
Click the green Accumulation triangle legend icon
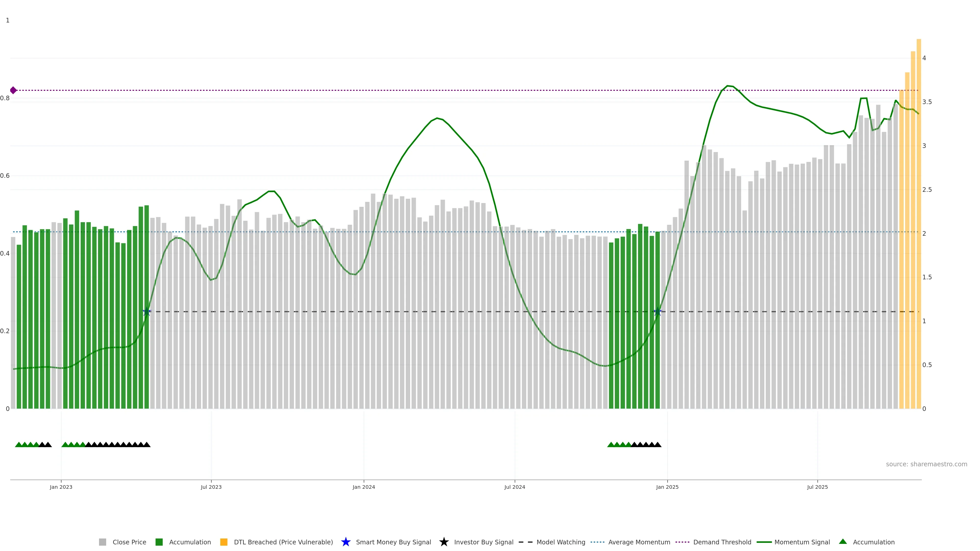coord(843,542)
